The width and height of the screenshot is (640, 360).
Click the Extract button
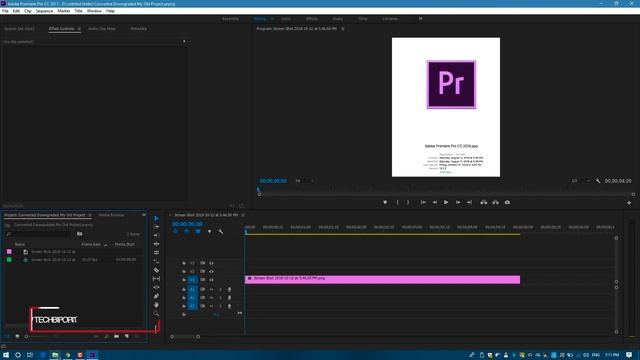(496, 202)
